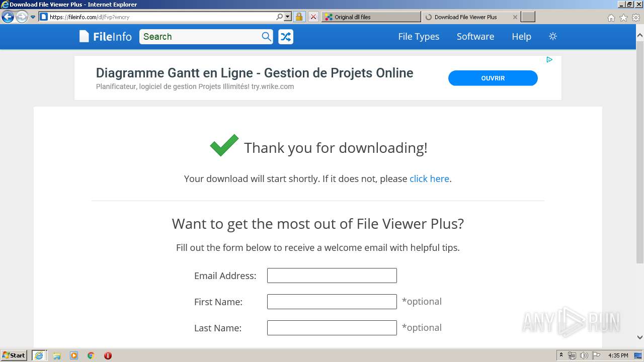644x362 pixels.
Task: Click the try.wrike.com ad description text
Action: click(x=195, y=86)
